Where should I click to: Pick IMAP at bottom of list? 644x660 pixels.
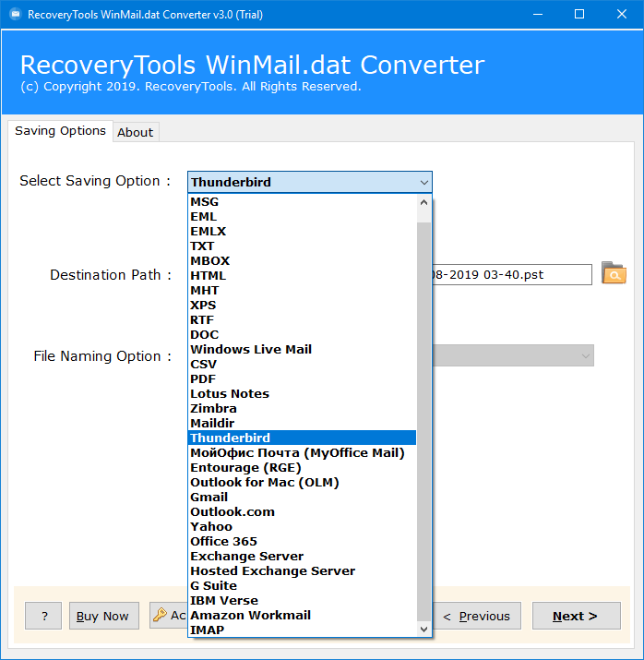pos(302,630)
